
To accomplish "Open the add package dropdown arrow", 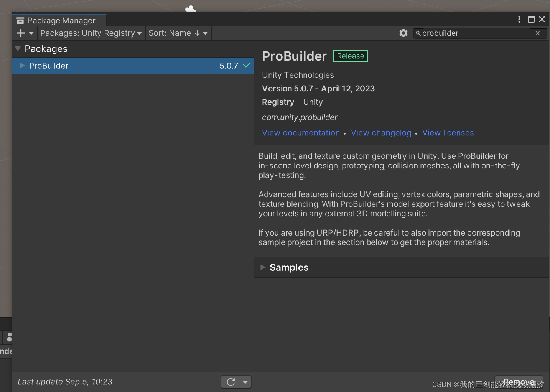I will coord(31,33).
